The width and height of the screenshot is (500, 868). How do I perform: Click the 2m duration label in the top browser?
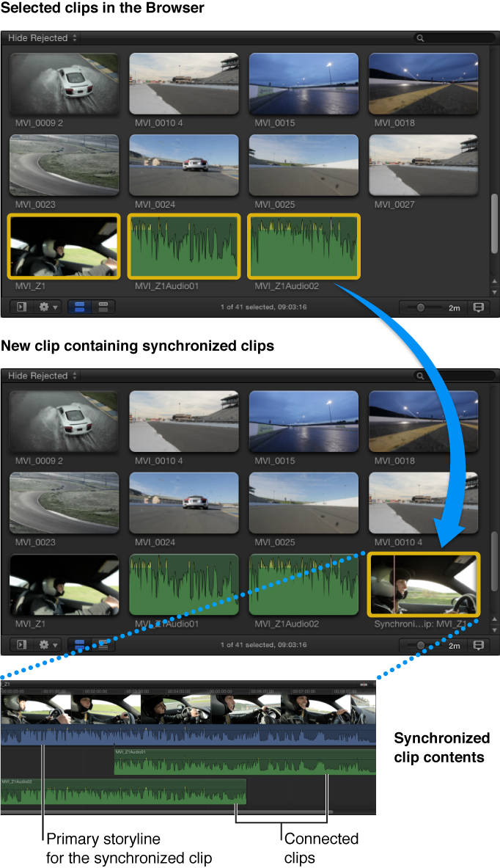pos(454,307)
